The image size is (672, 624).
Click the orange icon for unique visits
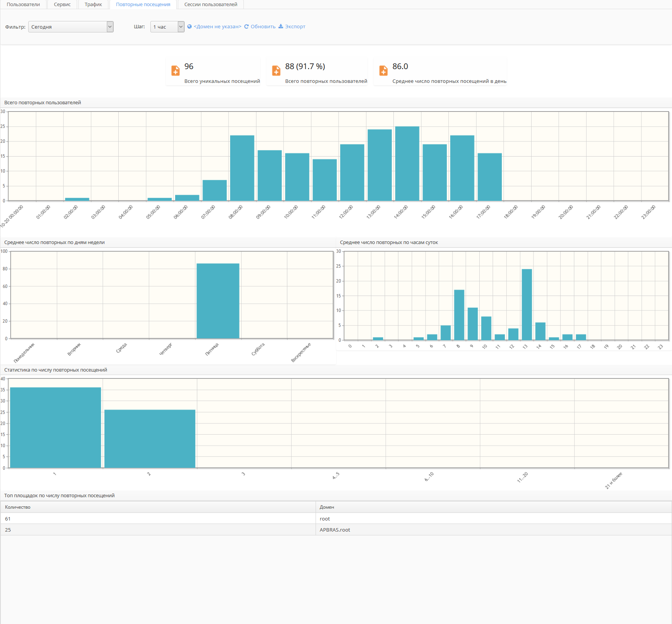176,71
